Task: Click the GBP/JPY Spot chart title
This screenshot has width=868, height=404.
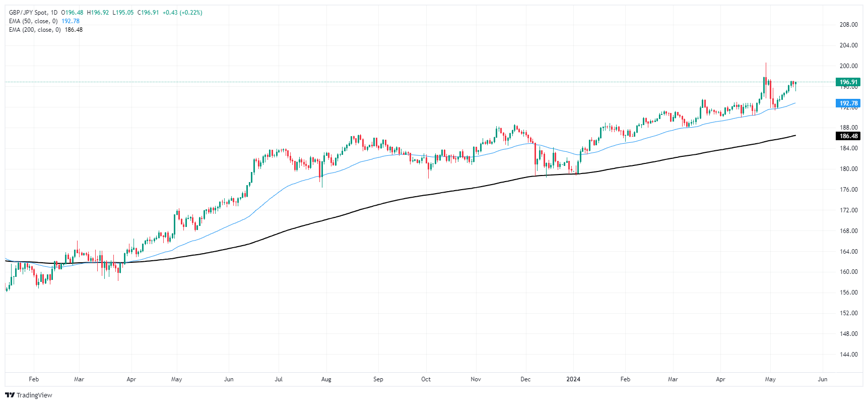Action: click(29, 13)
